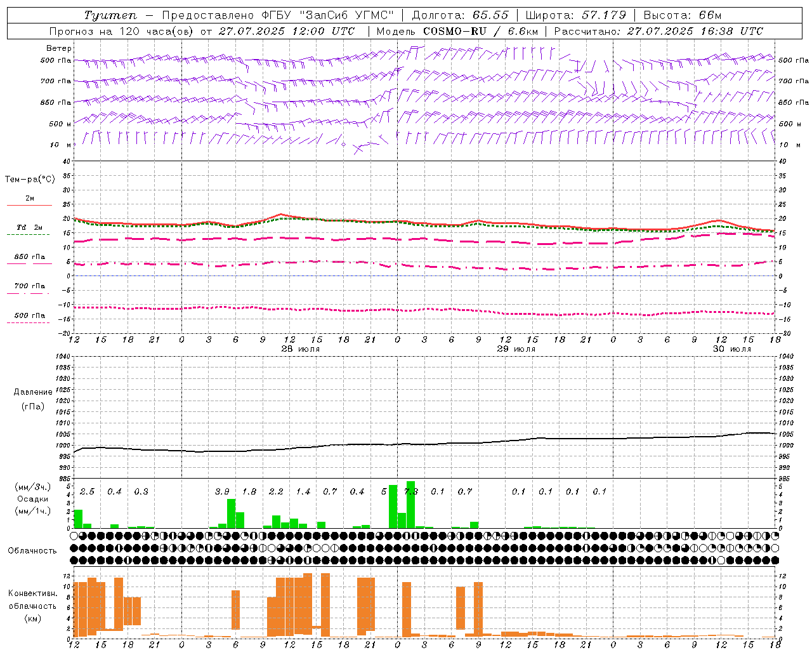Click the '850 гПа' temperature legend entry
Image resolution: width=812 pixels, height=650 pixels.
tap(30, 257)
